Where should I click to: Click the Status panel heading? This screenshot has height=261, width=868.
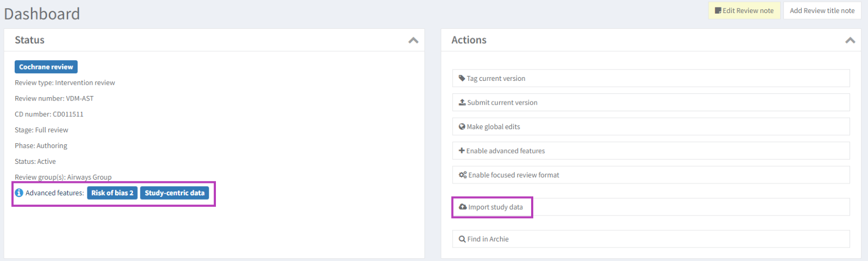[30, 40]
